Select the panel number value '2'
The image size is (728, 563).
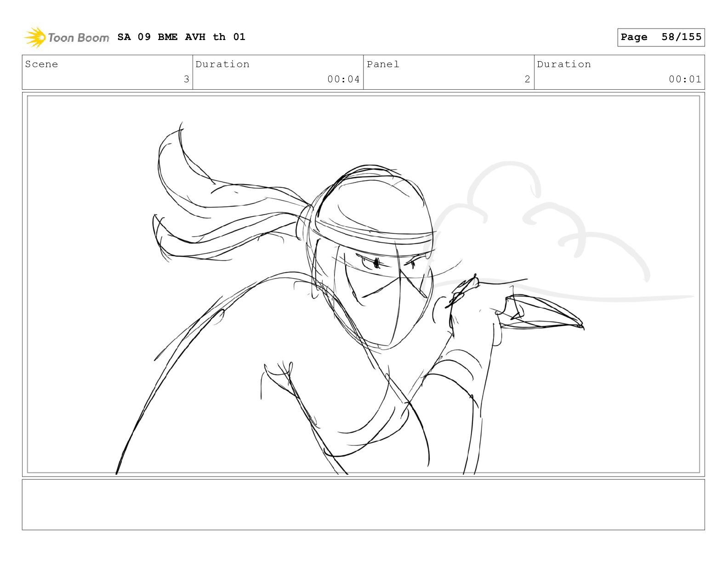(527, 79)
